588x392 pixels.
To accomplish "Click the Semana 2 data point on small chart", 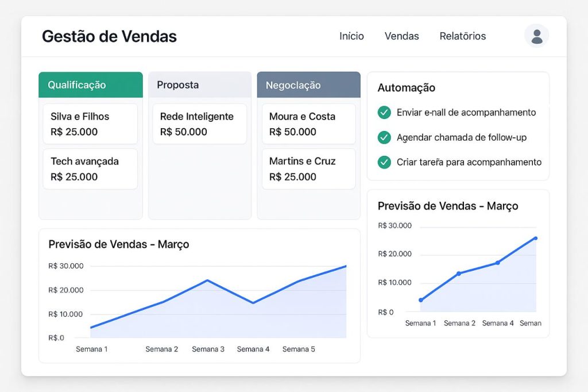I will (x=459, y=273).
